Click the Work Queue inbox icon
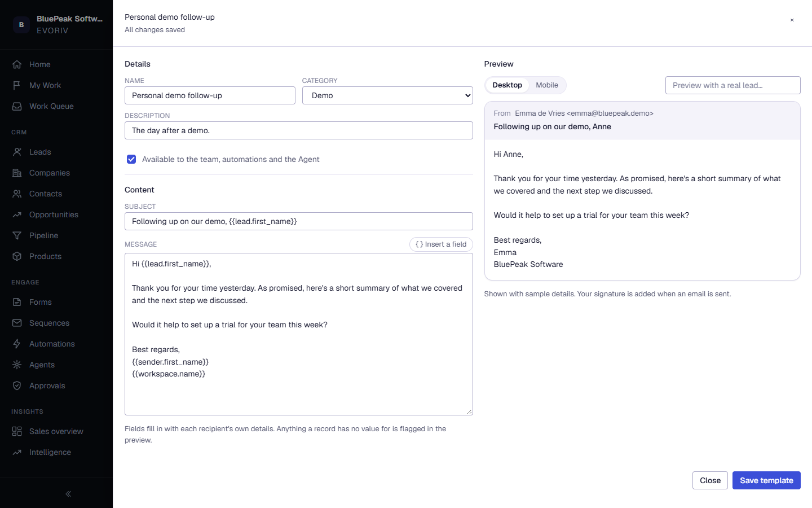 tap(17, 106)
